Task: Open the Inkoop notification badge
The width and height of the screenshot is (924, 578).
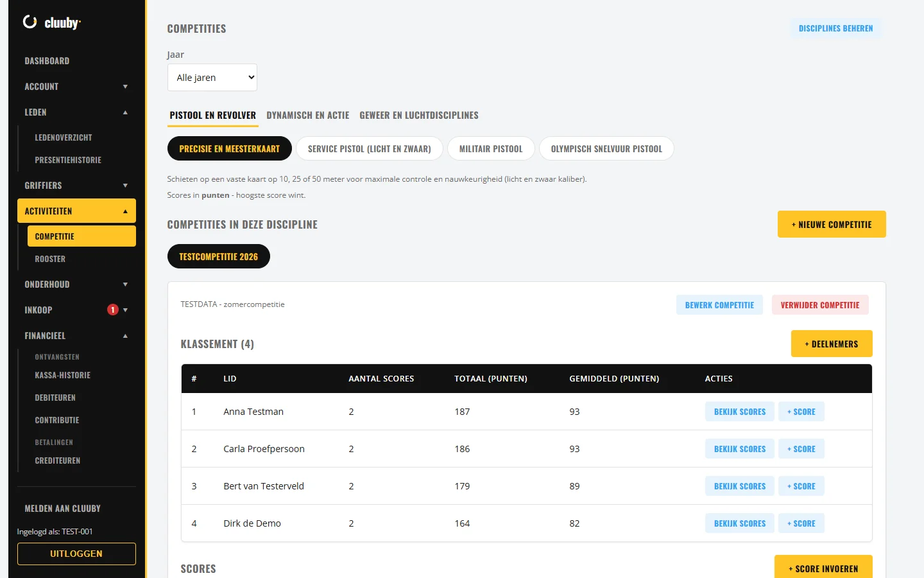Action: point(113,310)
